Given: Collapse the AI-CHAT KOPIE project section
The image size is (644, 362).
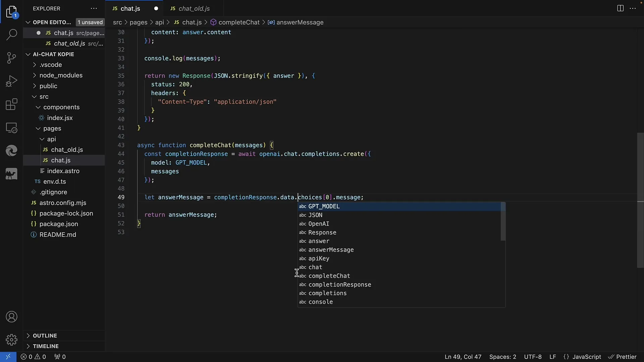Looking at the screenshot, I should tap(28, 54).
